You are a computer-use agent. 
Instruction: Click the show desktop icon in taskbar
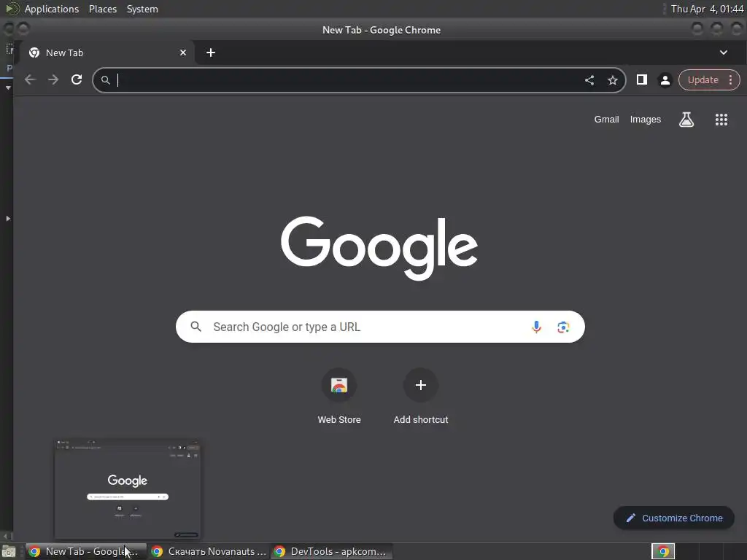point(9,552)
